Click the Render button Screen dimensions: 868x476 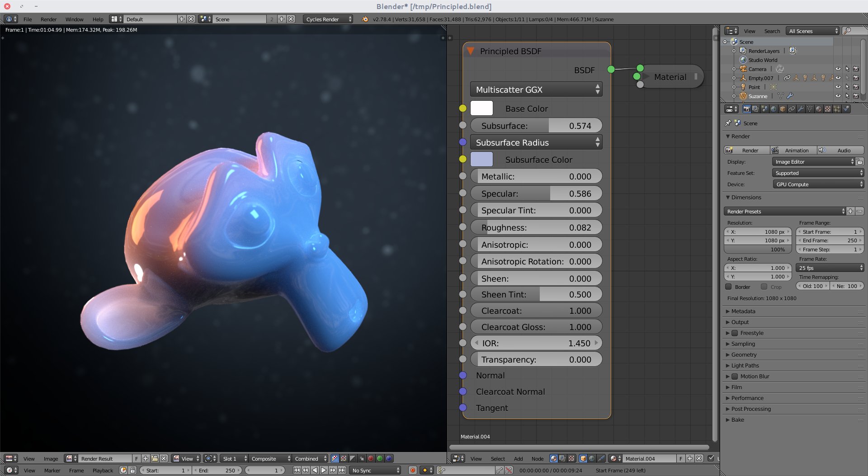pyautogui.click(x=747, y=151)
